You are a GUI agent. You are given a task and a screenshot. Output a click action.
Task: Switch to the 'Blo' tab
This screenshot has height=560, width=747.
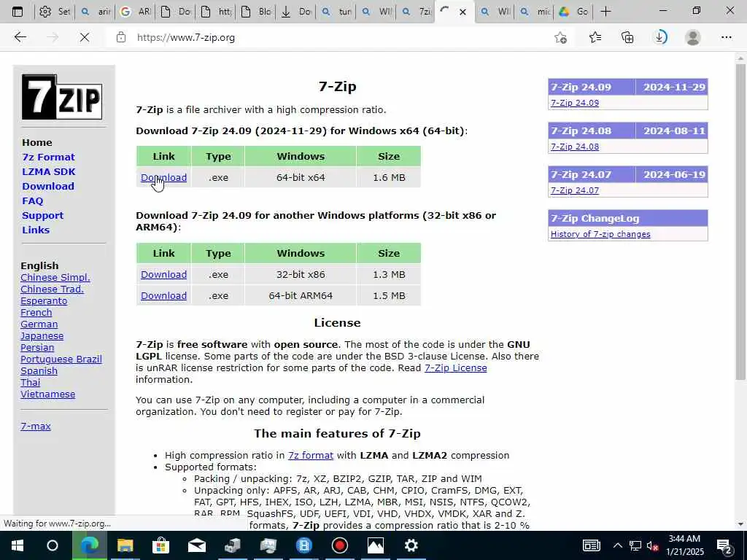[x=255, y=12]
